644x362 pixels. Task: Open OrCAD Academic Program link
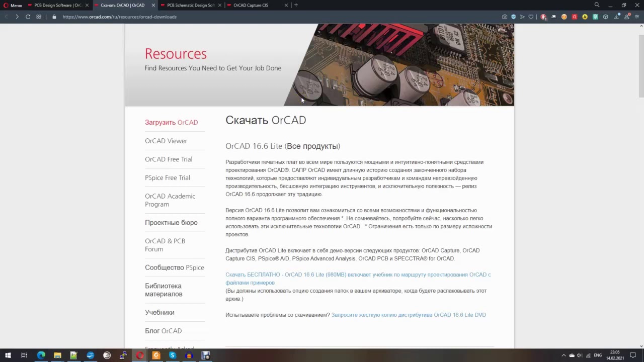[170, 200]
